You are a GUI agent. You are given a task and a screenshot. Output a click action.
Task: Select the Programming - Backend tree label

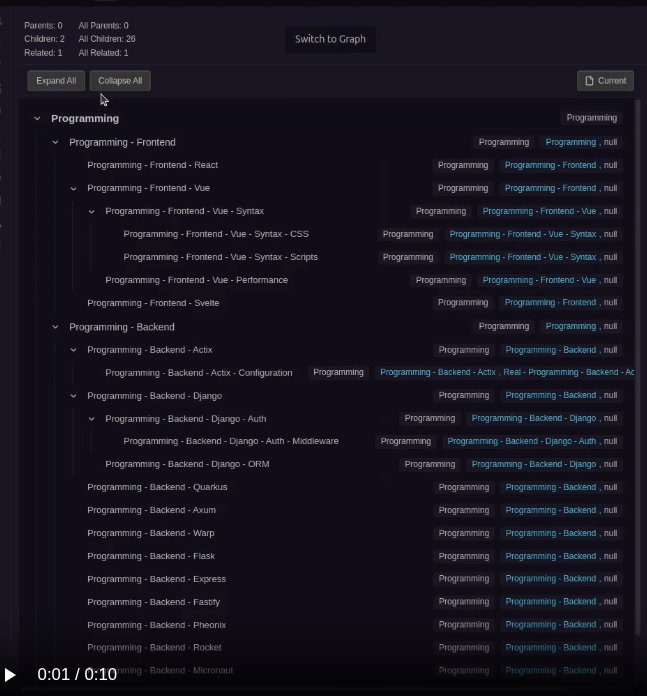(122, 327)
